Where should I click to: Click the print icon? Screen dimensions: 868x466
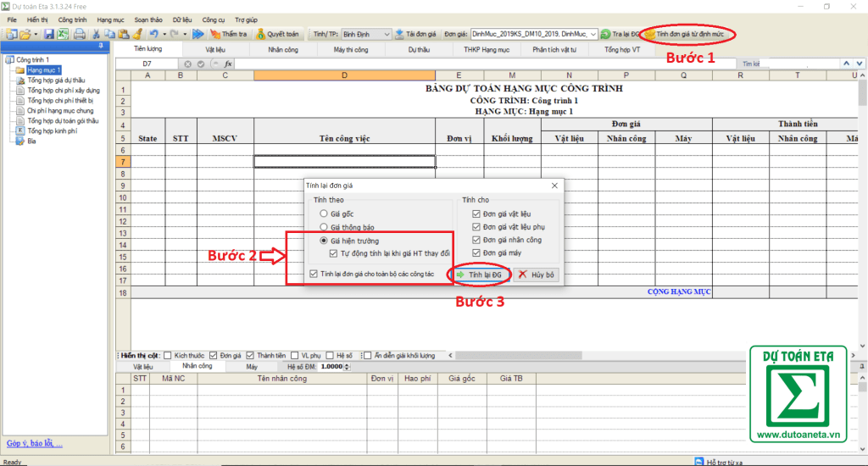[x=80, y=34]
